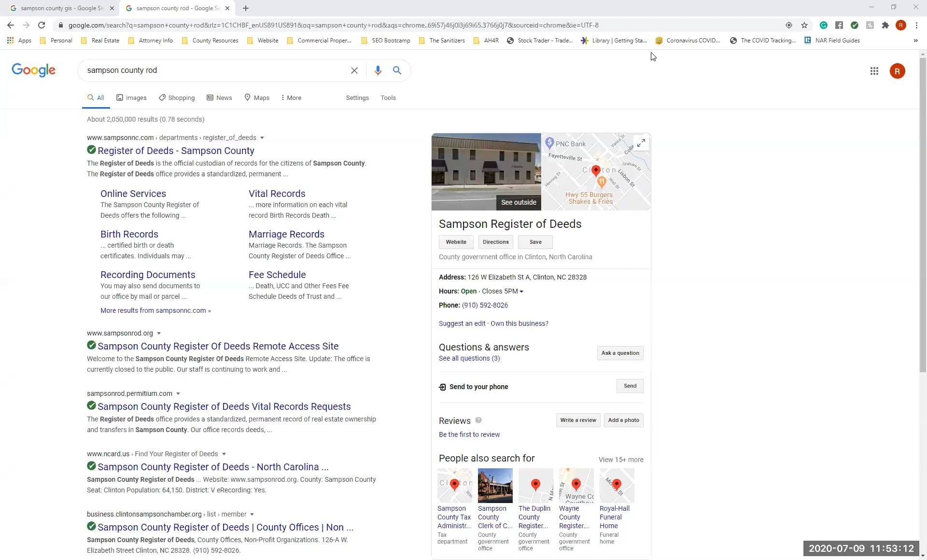Viewport: 927px width, 560px height.
Task: Click the blue search magnifier icon
Action: [x=397, y=70]
